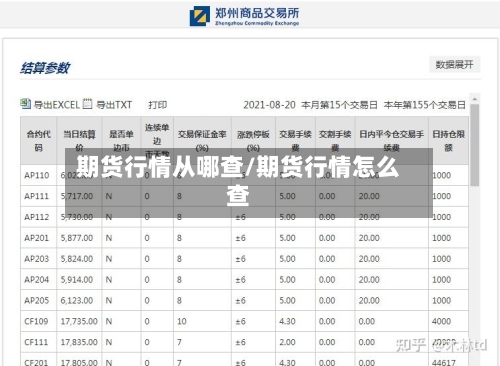Image resolution: width=500 pixels, height=366 pixels.
Task: Click the 结算参数 section heading
Action: click(x=45, y=68)
